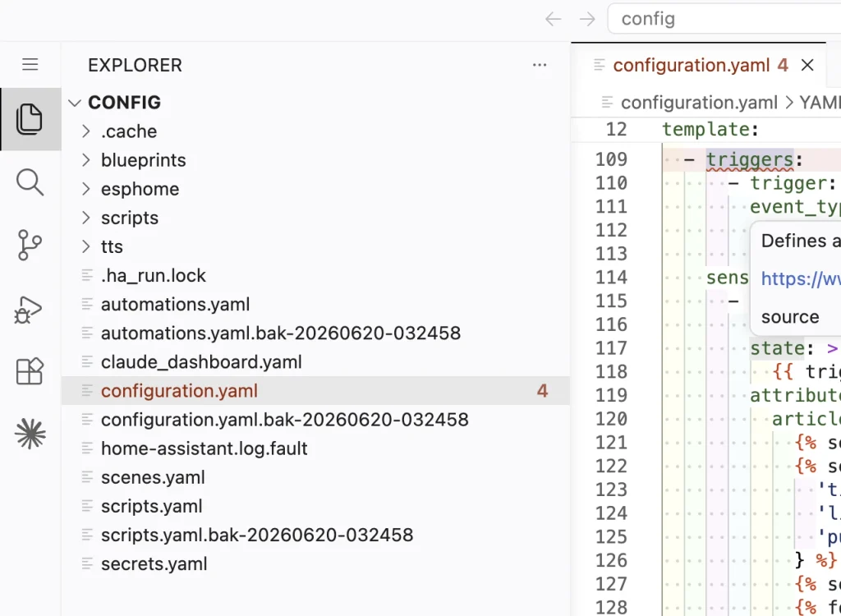
Task: Open the Source Control view icon
Action: coord(30,246)
